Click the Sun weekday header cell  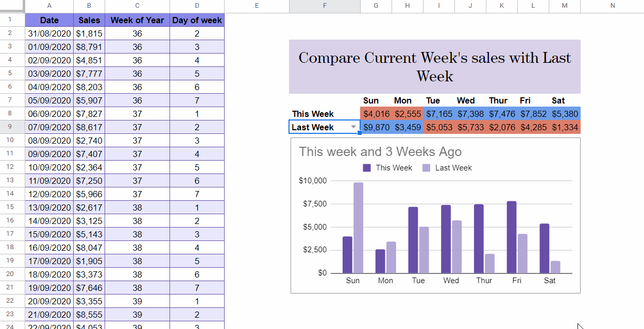[x=371, y=100]
